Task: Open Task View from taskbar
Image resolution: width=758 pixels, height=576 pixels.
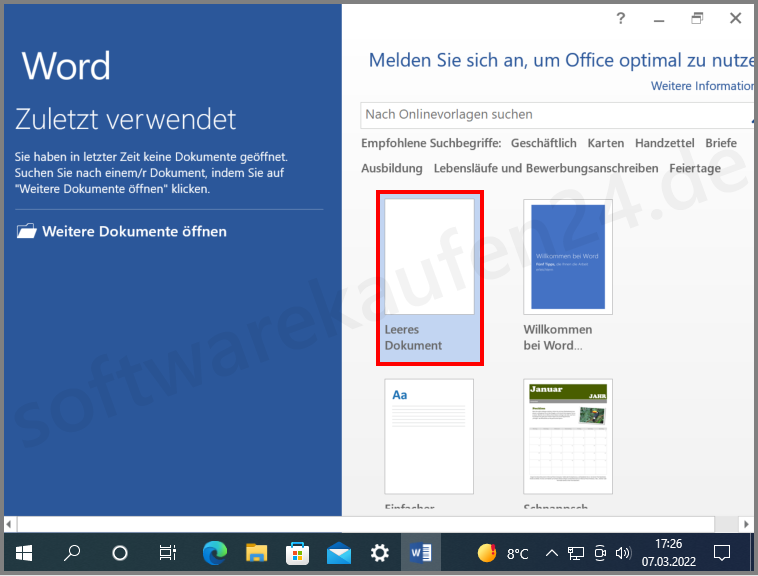Action: coord(167,553)
